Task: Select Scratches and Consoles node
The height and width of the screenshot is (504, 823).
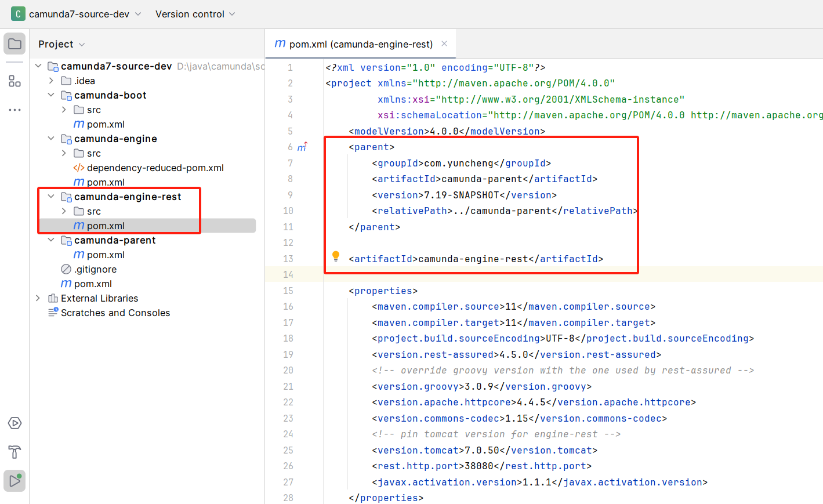Action: coord(115,313)
